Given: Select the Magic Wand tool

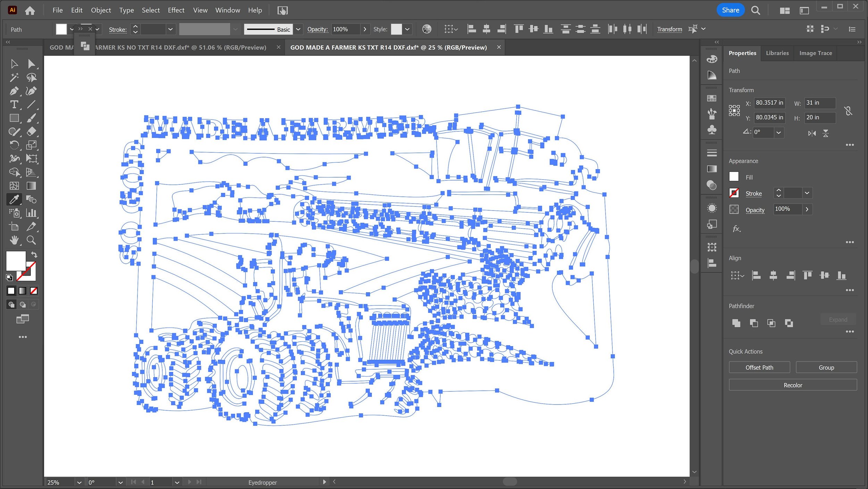Looking at the screenshot, I should point(14,78).
